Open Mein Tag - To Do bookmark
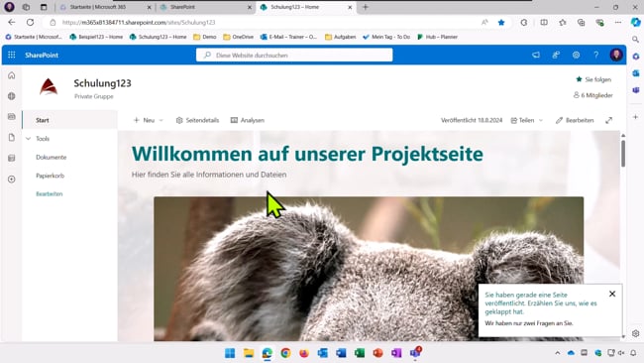 coord(386,37)
